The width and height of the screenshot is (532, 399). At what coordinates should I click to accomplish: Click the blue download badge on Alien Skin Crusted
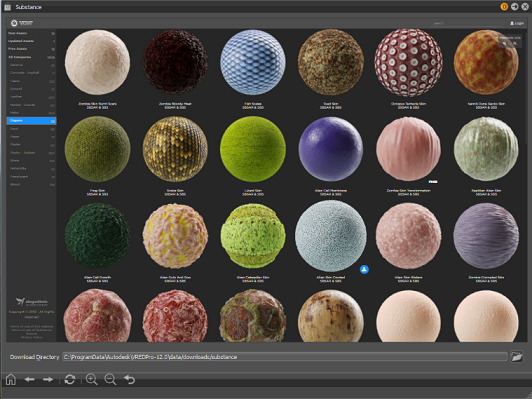click(x=364, y=269)
